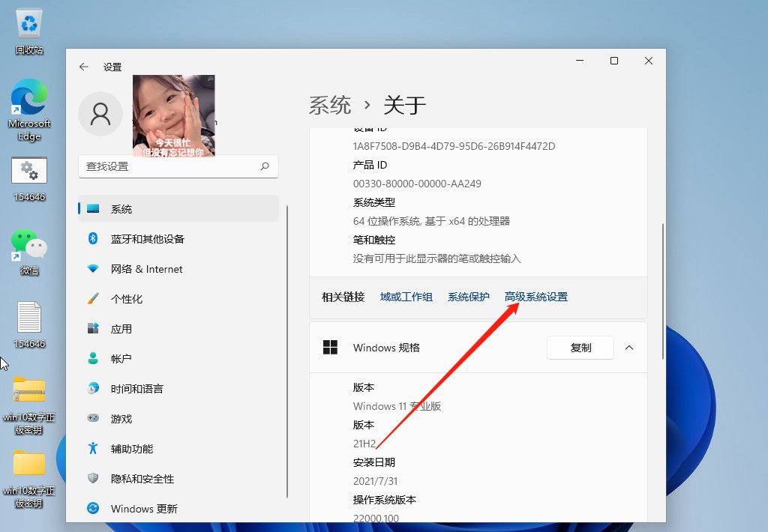
Task: Click the Bluetooth icon in the sidebar
Action: click(93, 238)
